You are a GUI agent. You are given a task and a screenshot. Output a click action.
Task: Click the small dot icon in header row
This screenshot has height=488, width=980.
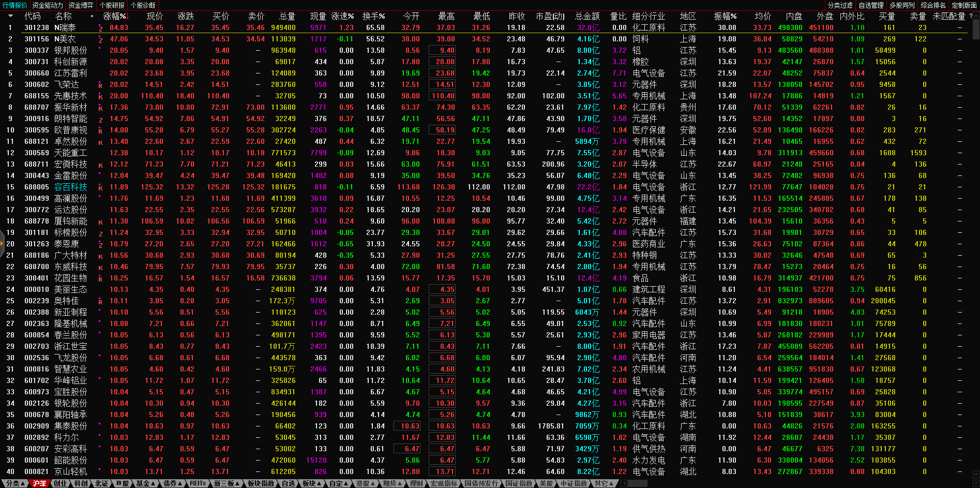coord(92,17)
